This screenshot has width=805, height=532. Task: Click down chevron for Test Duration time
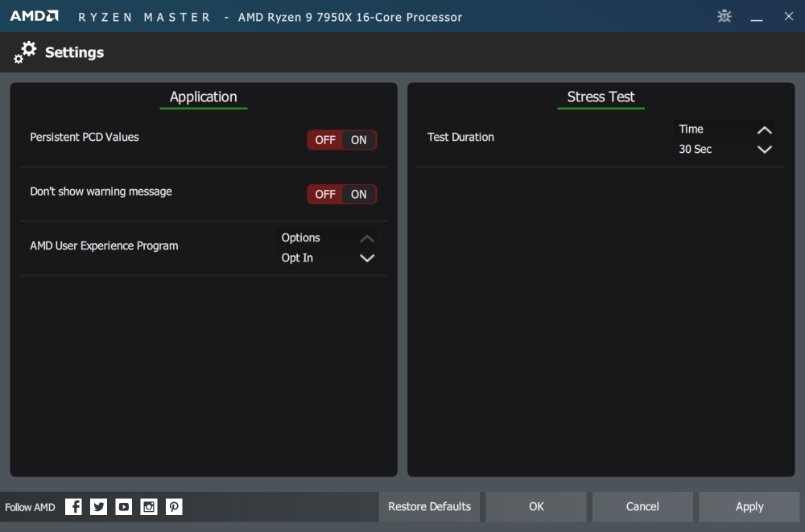click(x=765, y=150)
